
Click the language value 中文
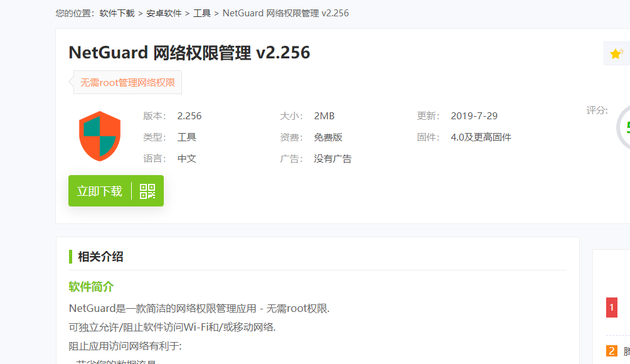(187, 158)
